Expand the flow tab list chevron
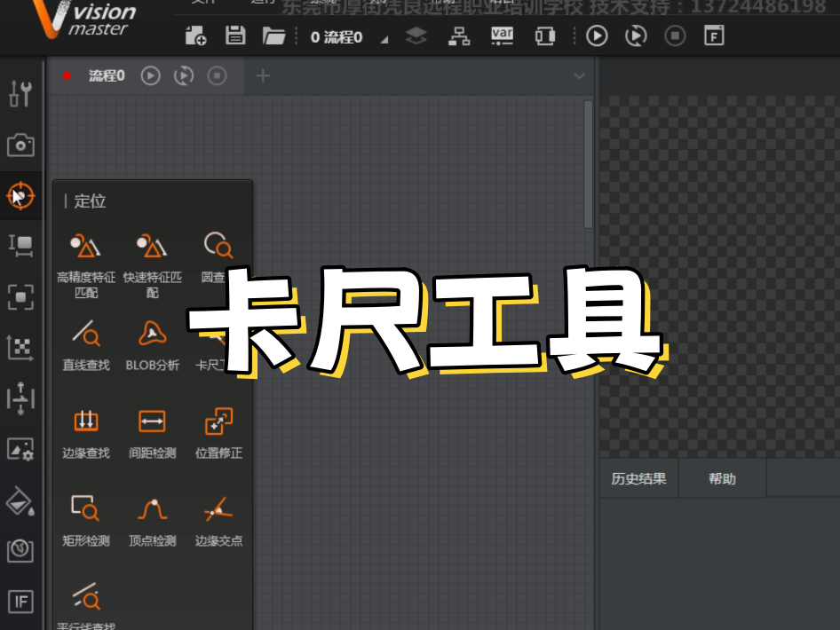This screenshot has height=630, width=840. [580, 76]
